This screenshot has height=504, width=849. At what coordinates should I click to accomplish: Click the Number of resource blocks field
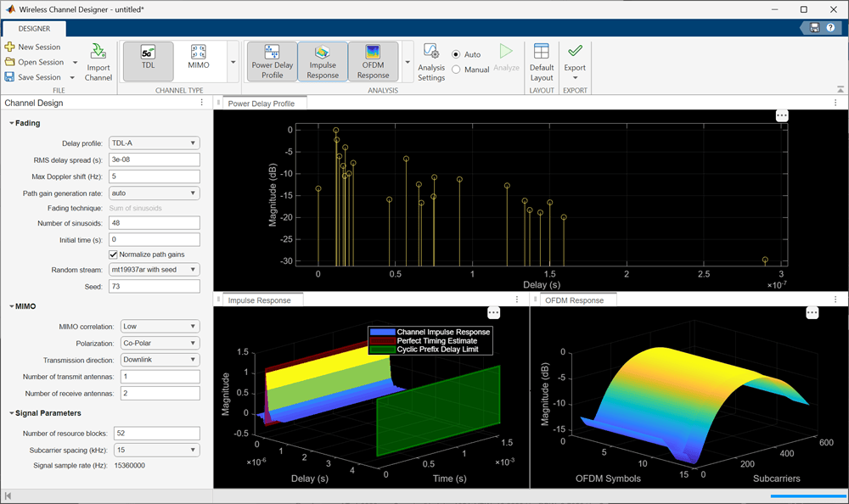pyautogui.click(x=156, y=433)
